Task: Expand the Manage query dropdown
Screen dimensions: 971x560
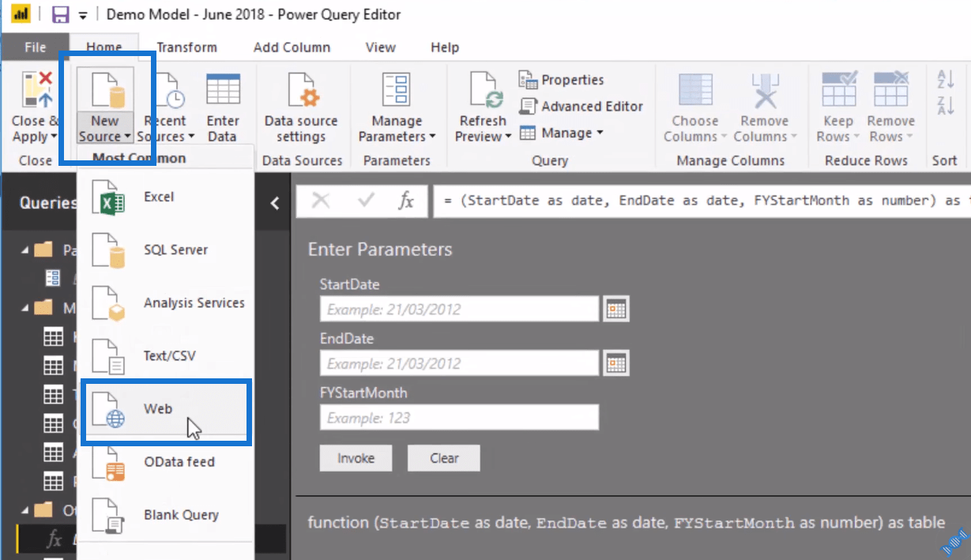Action: point(561,133)
